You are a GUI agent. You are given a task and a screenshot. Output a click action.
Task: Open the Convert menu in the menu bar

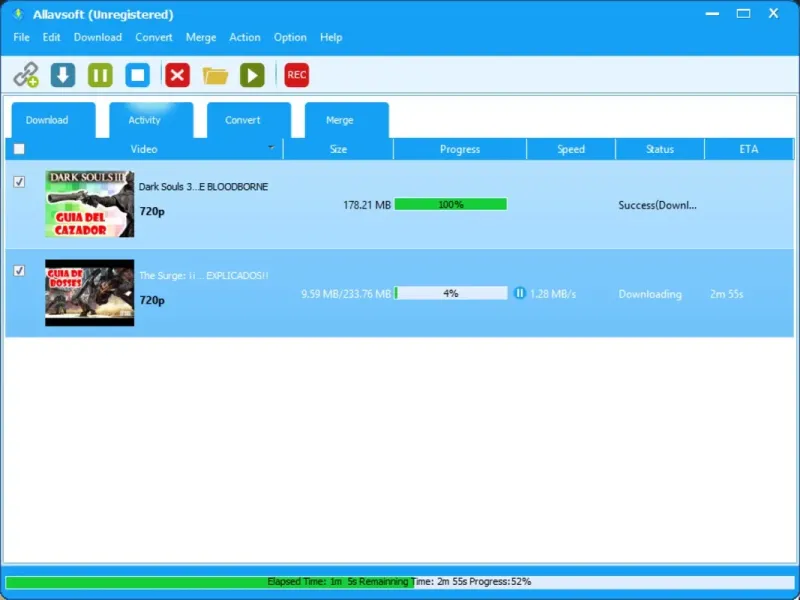154,37
